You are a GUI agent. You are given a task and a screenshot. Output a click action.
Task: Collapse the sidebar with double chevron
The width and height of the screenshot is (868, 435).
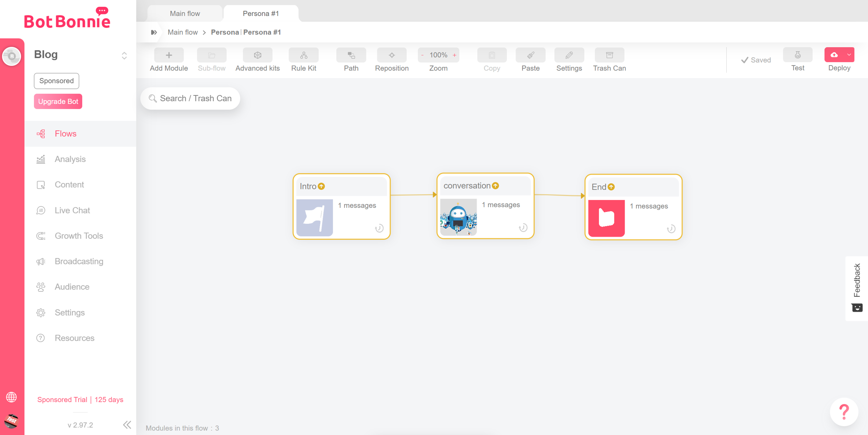(127, 425)
